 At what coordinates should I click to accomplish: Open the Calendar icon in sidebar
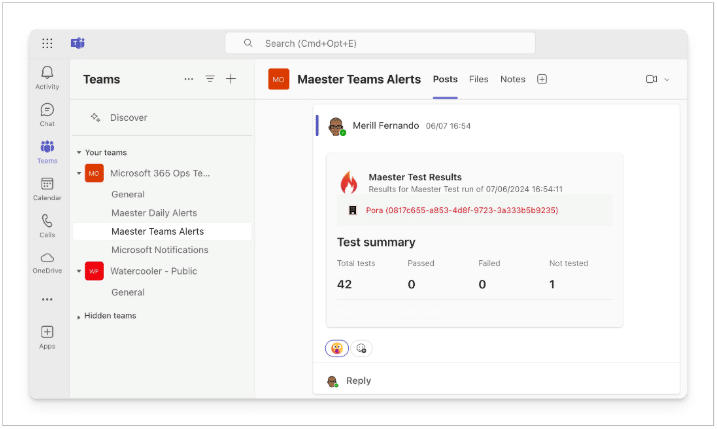coord(47,184)
